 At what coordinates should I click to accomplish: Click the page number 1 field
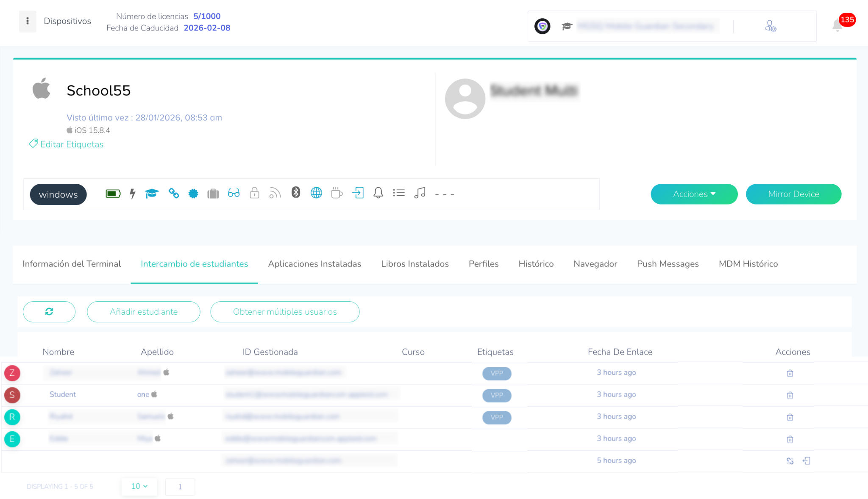[180, 487]
